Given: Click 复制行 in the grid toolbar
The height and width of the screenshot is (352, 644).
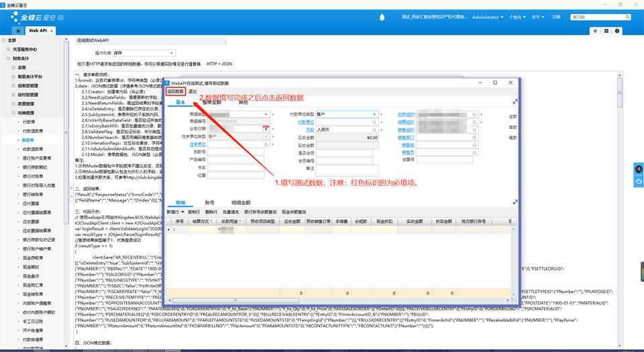Looking at the screenshot, I should point(194,212).
